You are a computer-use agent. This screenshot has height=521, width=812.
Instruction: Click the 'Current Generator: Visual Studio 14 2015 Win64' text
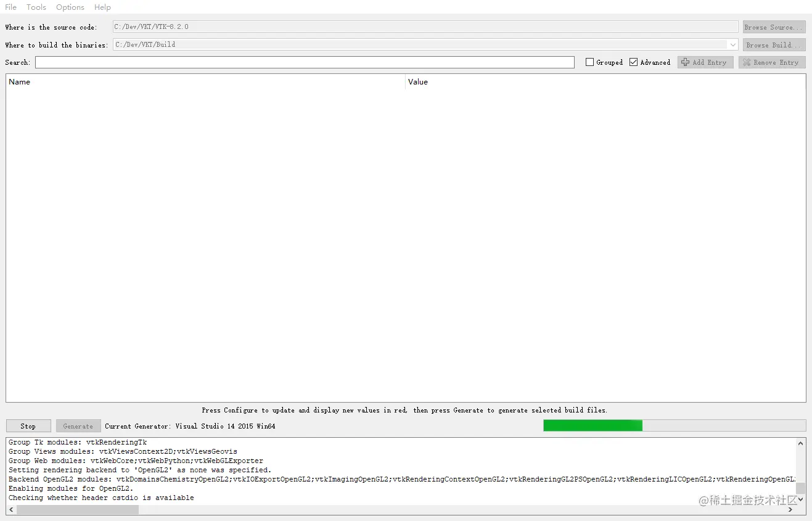pyautogui.click(x=190, y=426)
